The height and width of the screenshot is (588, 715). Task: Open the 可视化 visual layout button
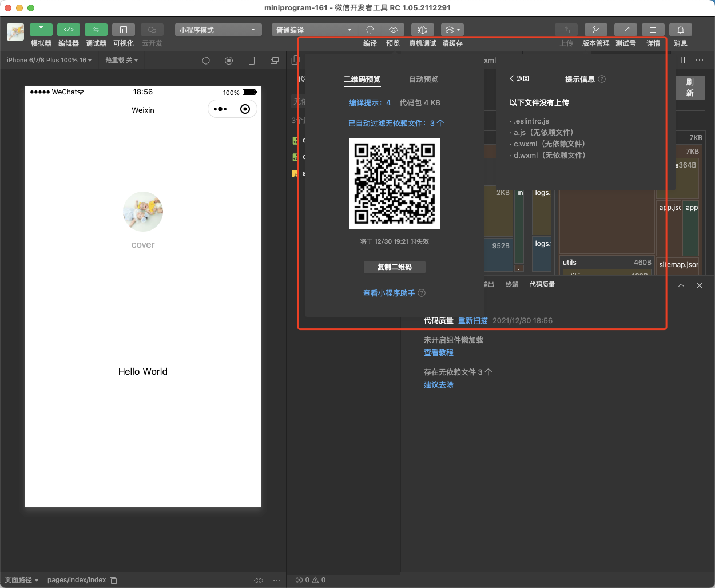click(124, 30)
